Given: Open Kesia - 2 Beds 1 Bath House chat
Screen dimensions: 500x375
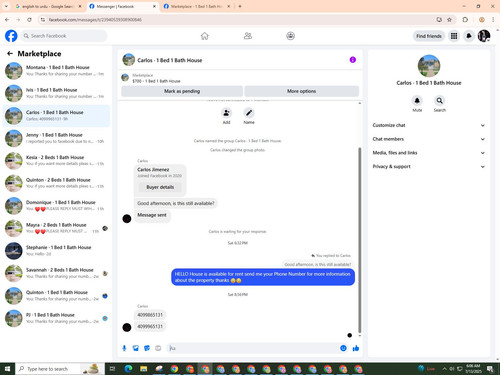Looking at the screenshot, I should click(x=56, y=161).
